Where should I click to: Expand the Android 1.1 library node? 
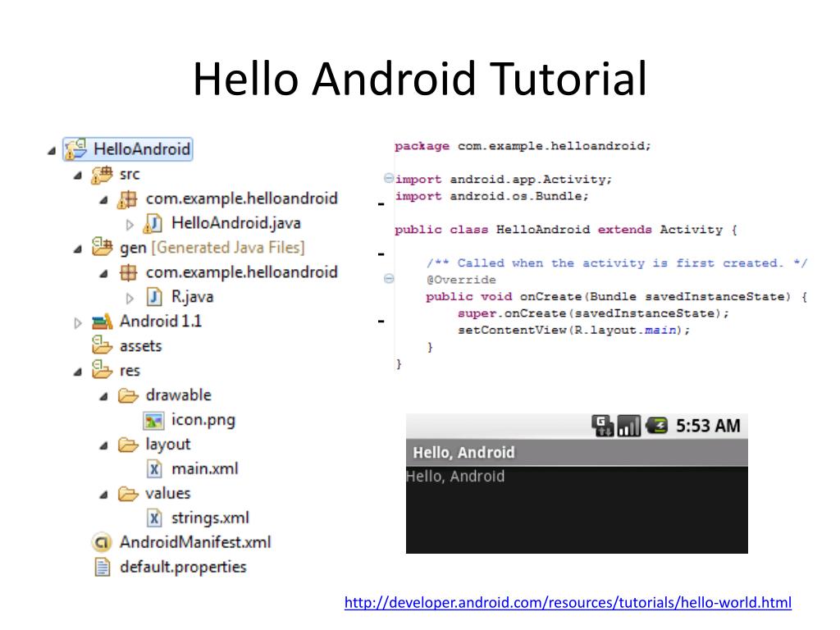tap(78, 322)
